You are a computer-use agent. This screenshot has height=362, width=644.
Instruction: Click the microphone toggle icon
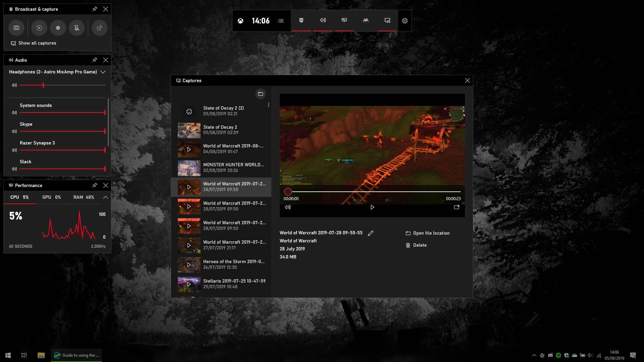tap(76, 27)
